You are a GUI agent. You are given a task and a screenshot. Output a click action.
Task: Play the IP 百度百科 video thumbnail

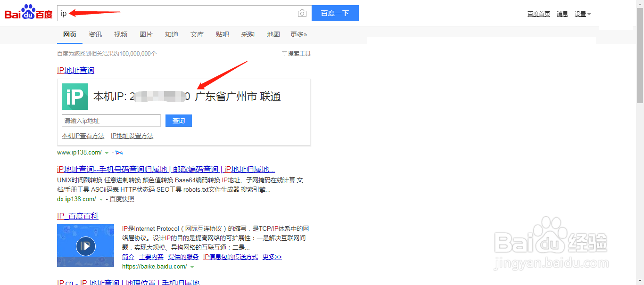click(x=85, y=245)
